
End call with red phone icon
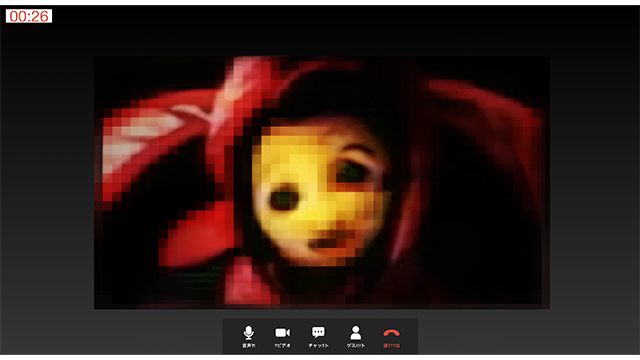pos(391,333)
